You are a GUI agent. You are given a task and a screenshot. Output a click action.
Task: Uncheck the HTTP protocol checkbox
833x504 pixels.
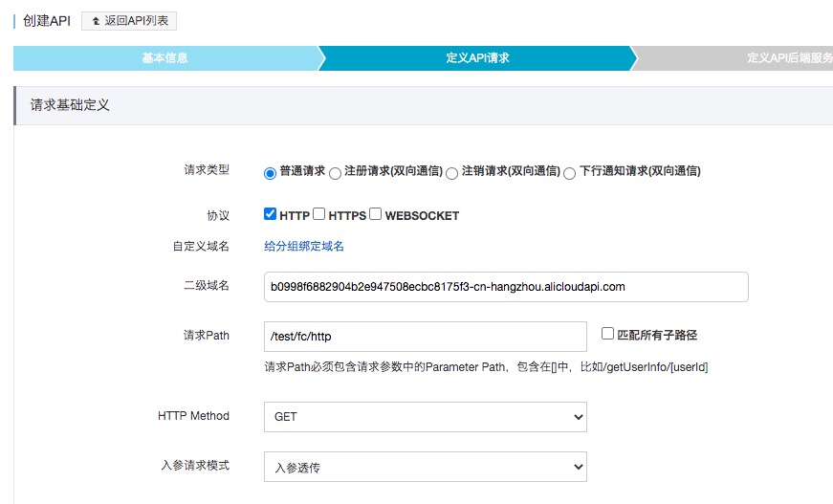point(270,213)
